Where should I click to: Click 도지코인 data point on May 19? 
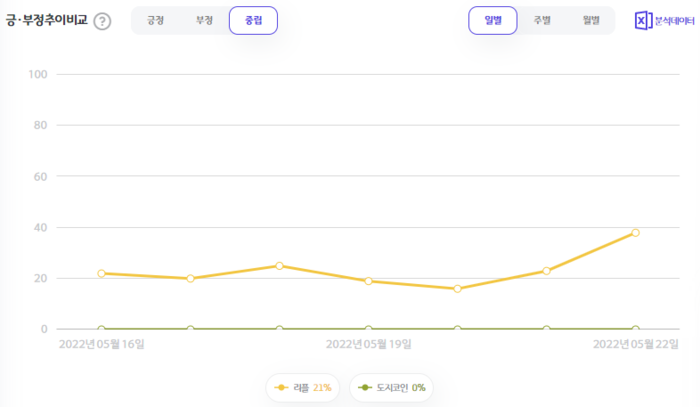(x=368, y=329)
